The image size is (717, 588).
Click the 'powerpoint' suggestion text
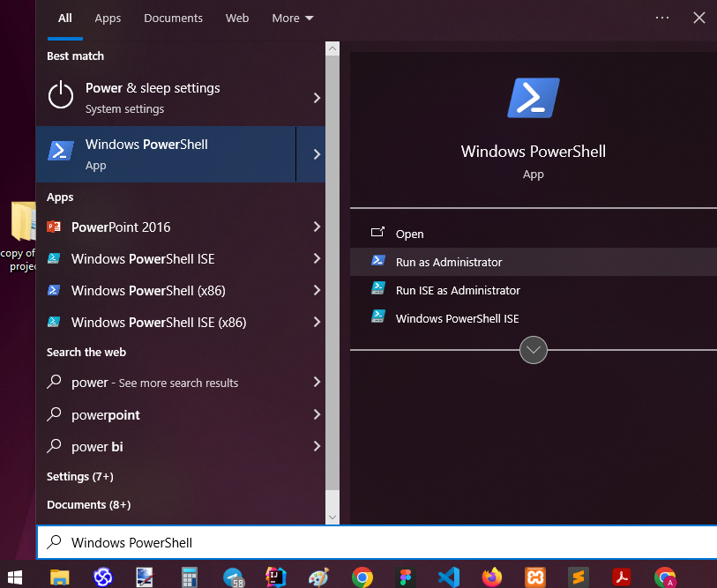(106, 415)
